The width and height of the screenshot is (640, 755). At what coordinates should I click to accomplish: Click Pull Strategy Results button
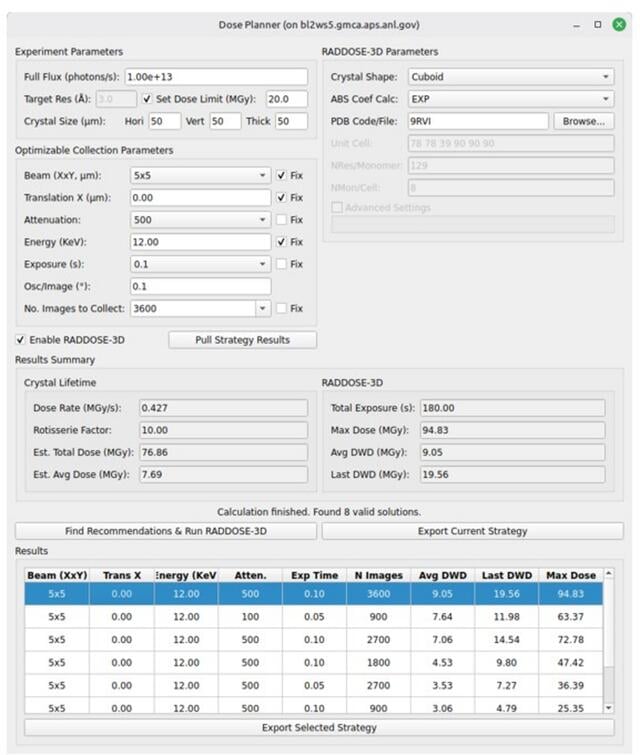tap(243, 340)
